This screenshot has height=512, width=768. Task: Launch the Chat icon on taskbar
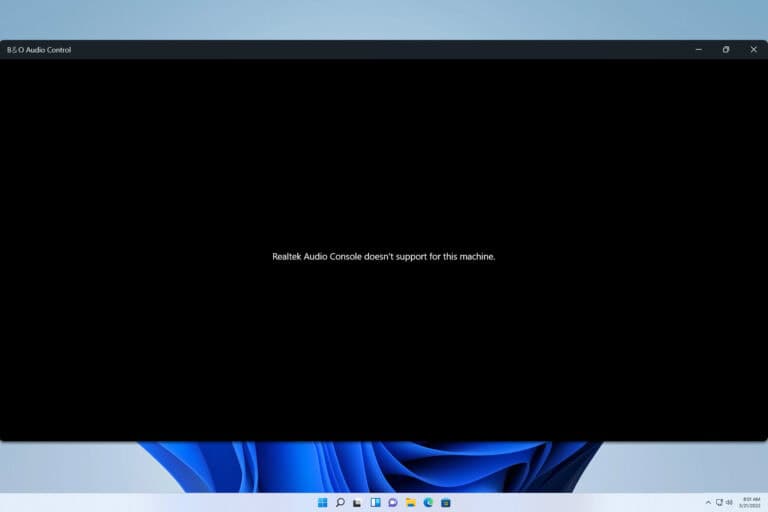point(393,503)
